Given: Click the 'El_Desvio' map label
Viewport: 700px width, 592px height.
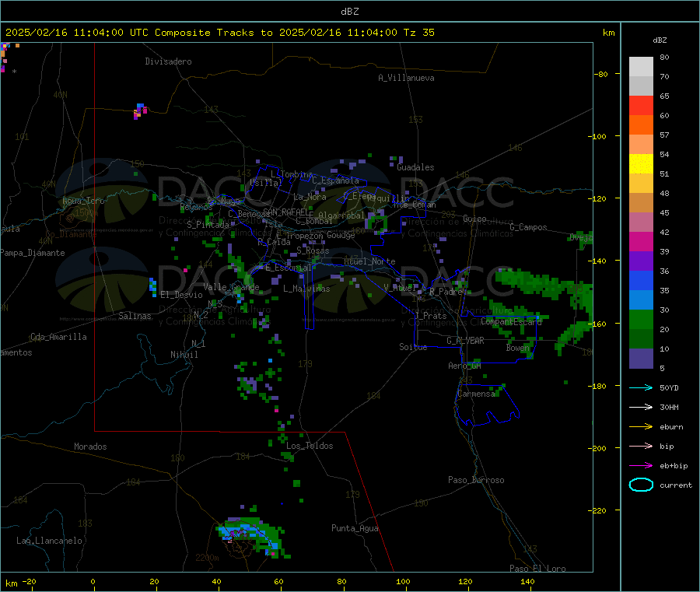Looking at the screenshot, I should coord(182,295).
